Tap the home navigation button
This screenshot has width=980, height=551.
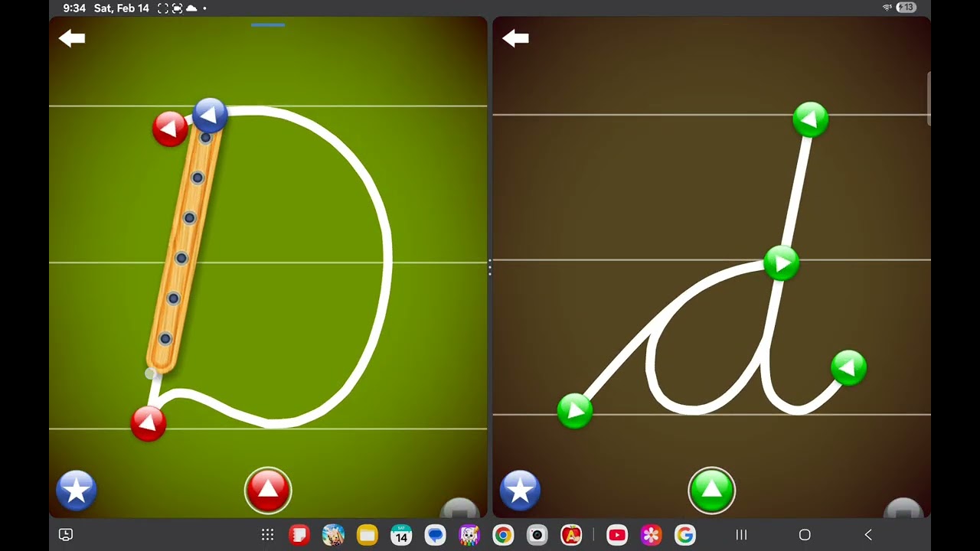pos(805,535)
